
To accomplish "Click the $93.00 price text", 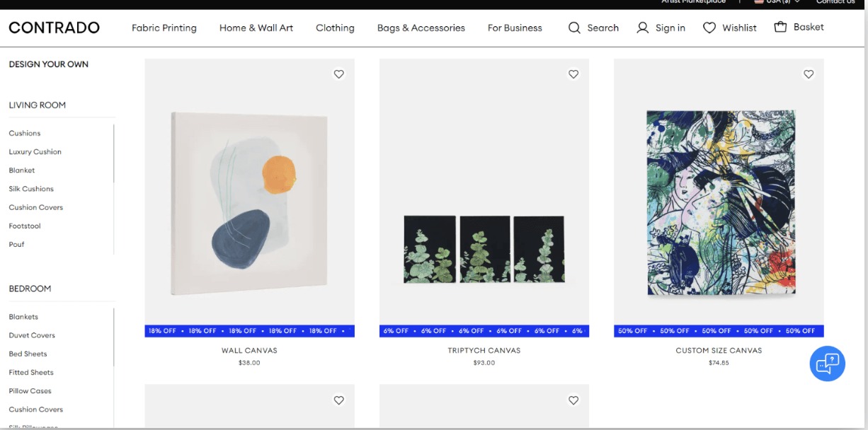I will point(484,363).
